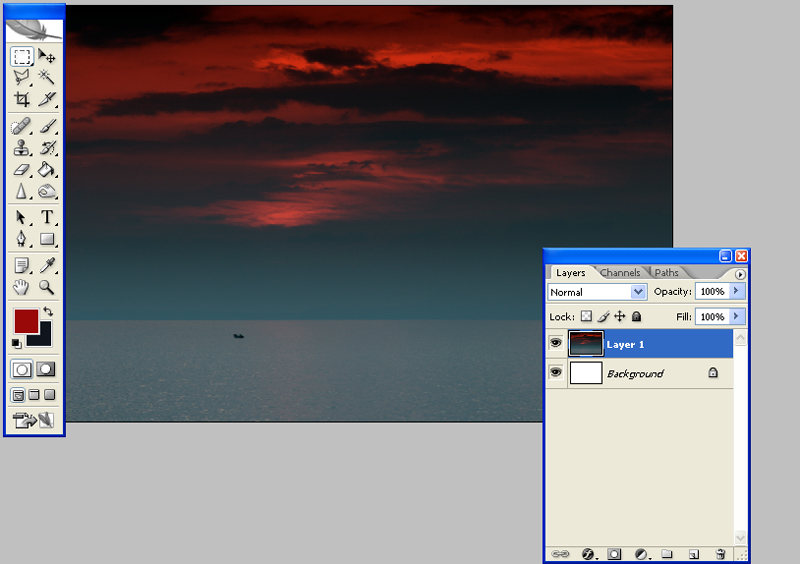Switch to Standard Mode editing
Viewport: 800px width, 564px height.
(22, 369)
